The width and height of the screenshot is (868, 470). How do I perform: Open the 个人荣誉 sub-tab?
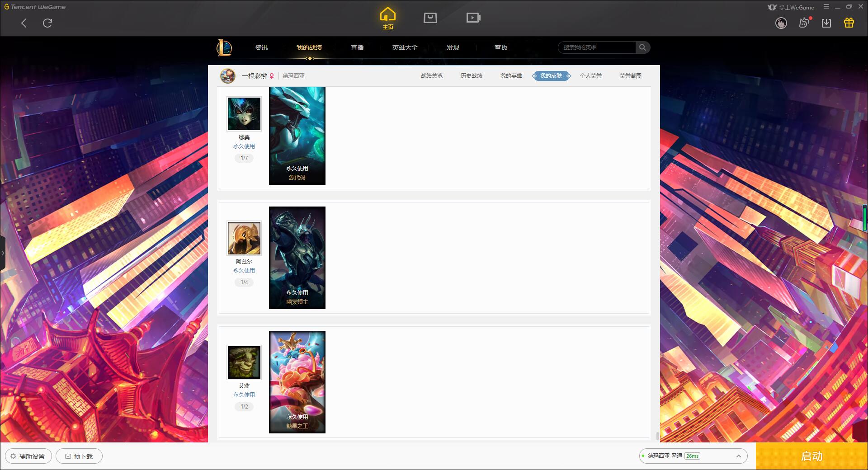tap(591, 76)
